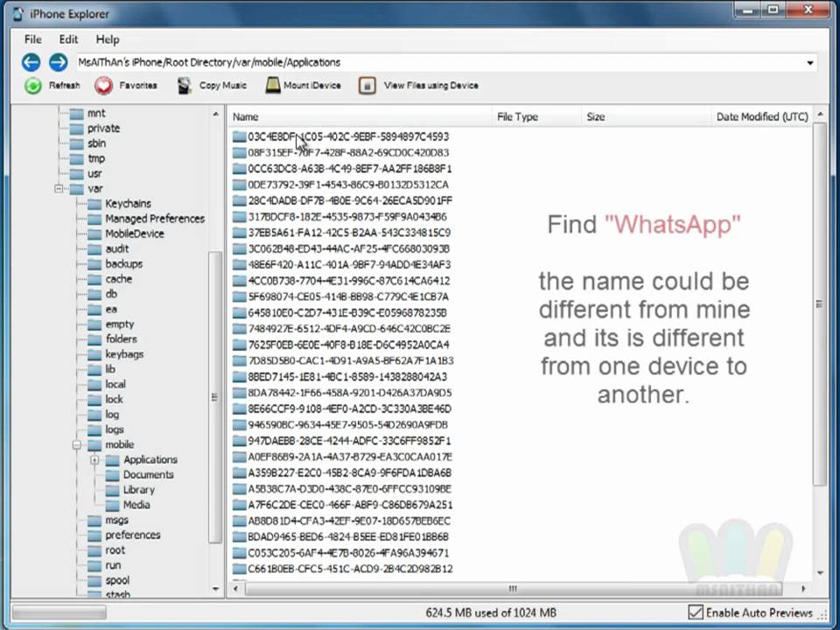The height and width of the screenshot is (630, 840).
Task: Click folder icon beside Library in tree
Action: click(x=113, y=490)
